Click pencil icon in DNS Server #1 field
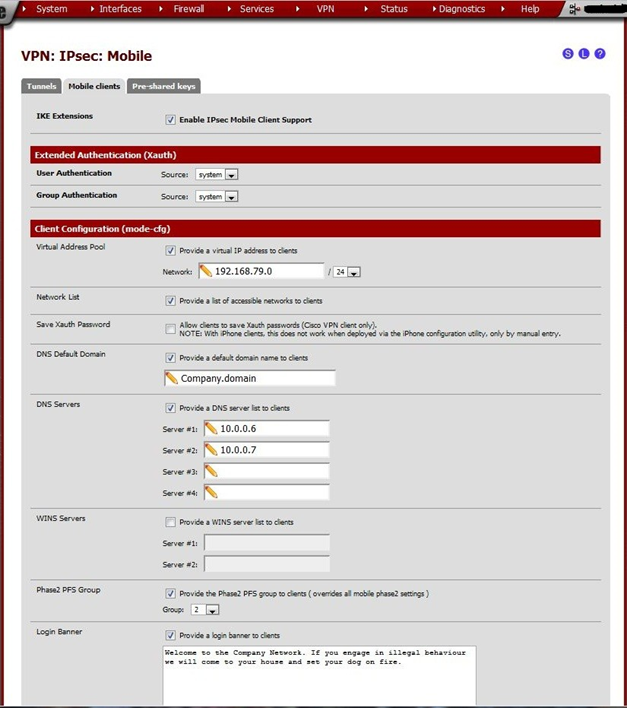 pyautogui.click(x=211, y=428)
